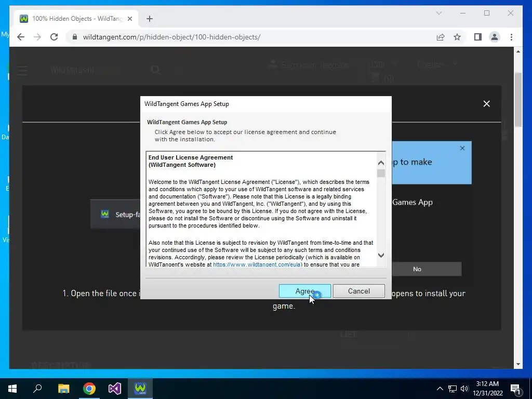
Task: Dismiss the blue notification banner
Action: (x=462, y=148)
